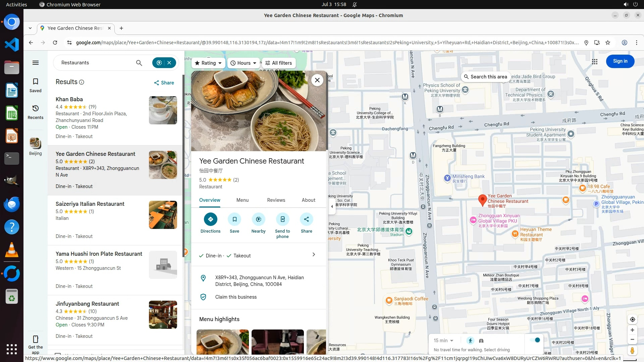644x362 pixels.
Task: Switch to the Menu tab
Action: [242, 200]
